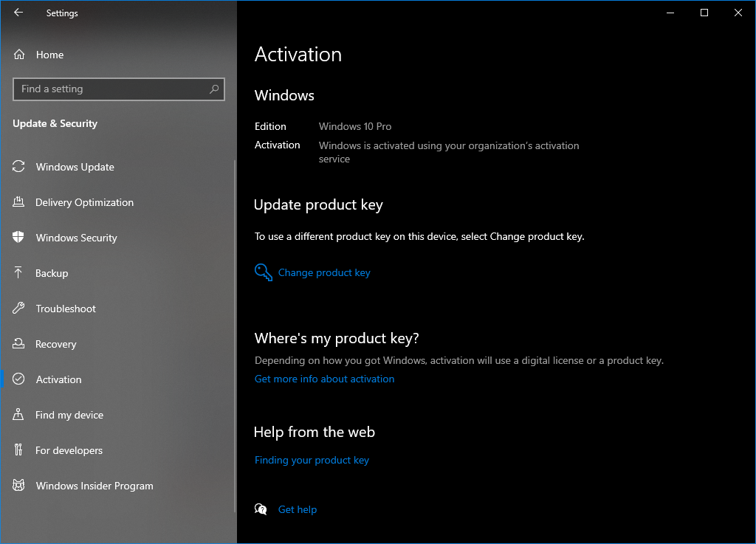
Task: Minimize the Settings window
Action: (x=670, y=13)
